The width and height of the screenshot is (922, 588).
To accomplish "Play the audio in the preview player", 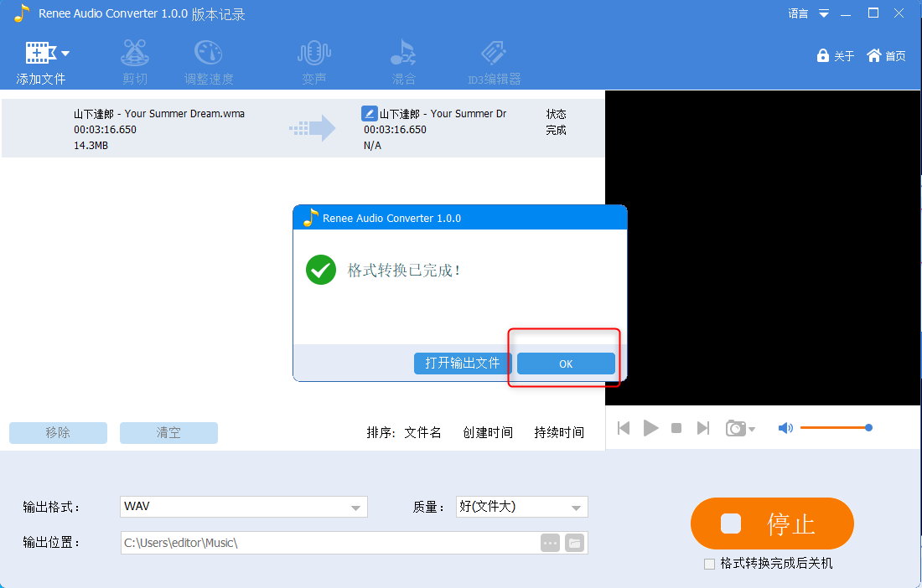I will pyautogui.click(x=650, y=428).
